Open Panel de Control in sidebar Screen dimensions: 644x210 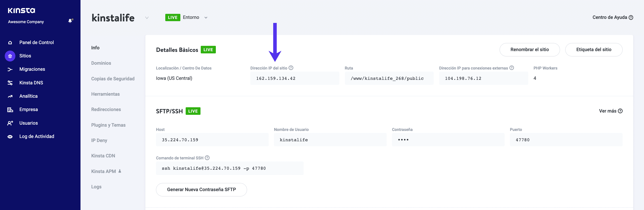tap(36, 43)
